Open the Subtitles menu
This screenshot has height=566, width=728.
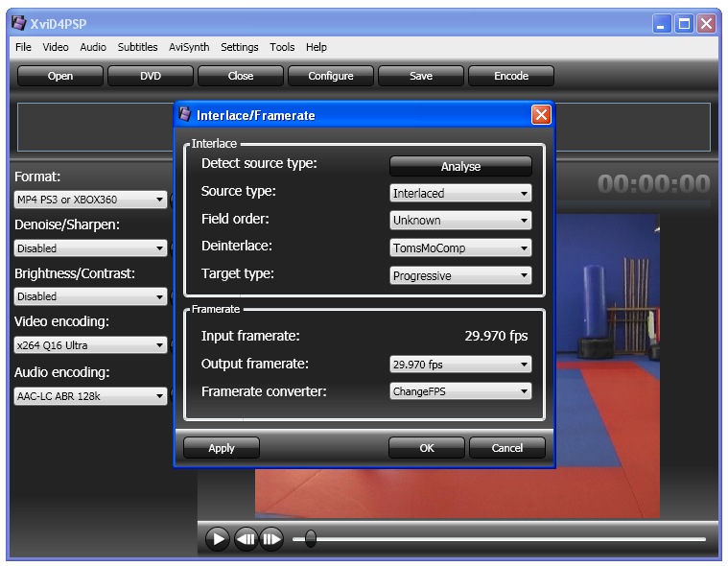click(137, 47)
